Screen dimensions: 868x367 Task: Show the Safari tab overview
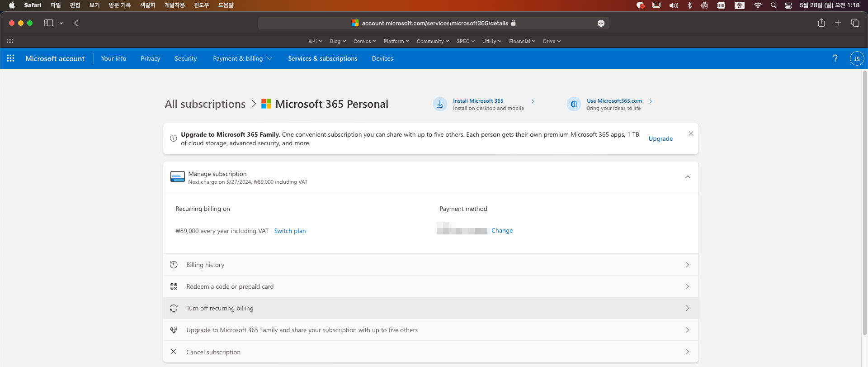(855, 23)
